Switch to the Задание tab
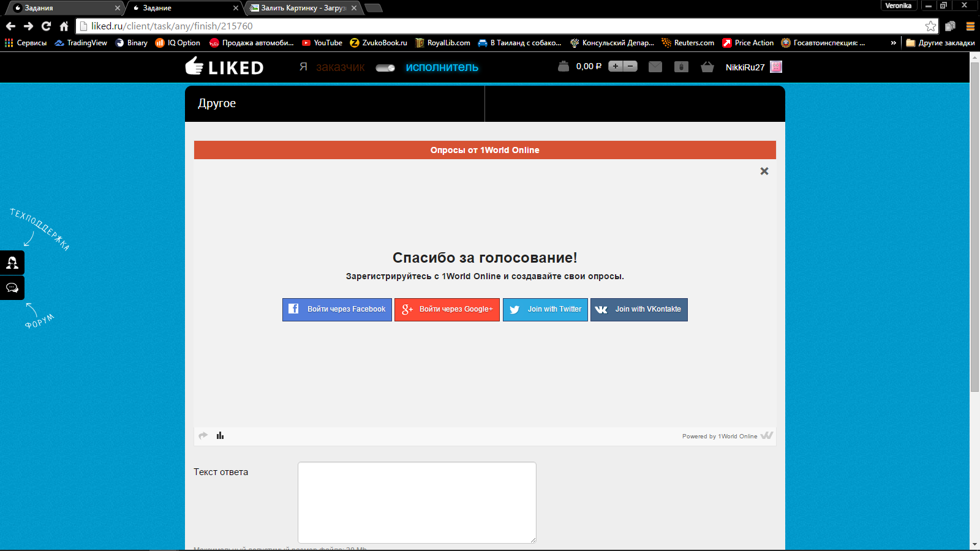Screen dimensions: 980x551 tap(183, 8)
